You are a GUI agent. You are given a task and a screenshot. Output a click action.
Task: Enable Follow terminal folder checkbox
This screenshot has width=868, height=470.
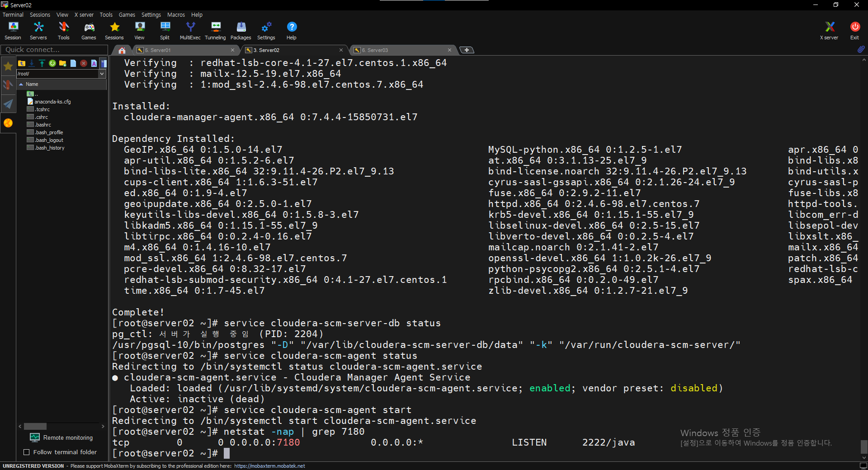(26, 452)
